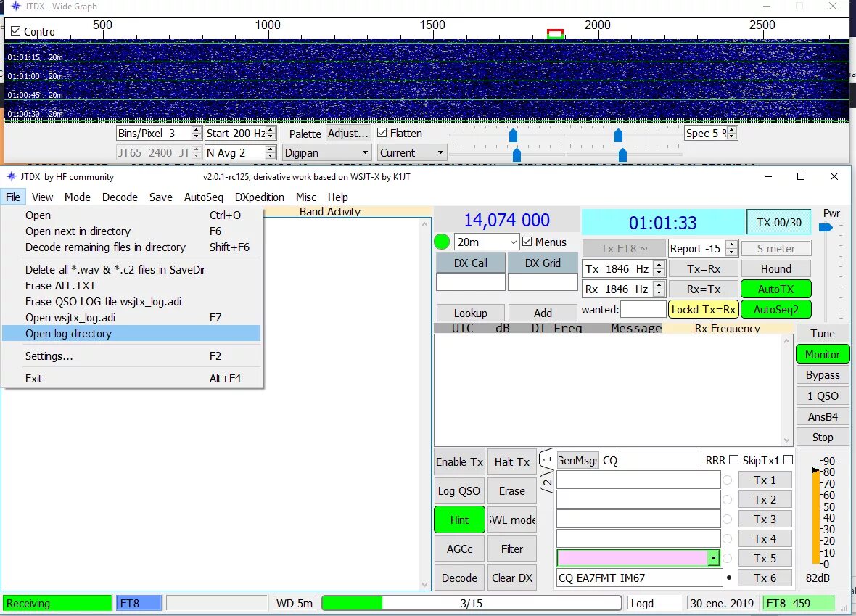Screen dimensions: 856x616
Task: Adjust the Report -15 spinner
Action: (732, 248)
